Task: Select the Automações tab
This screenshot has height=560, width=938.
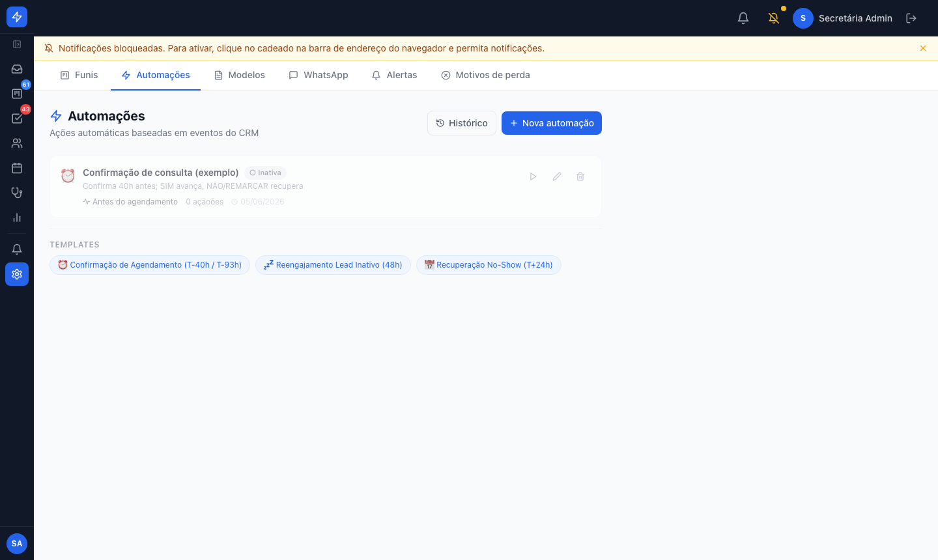Action: click(156, 75)
